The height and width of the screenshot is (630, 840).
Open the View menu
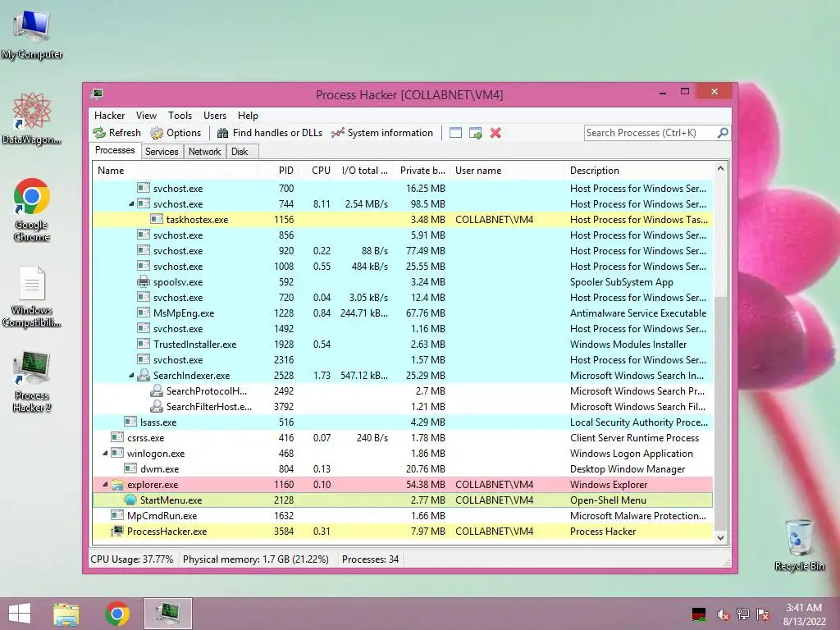point(146,115)
